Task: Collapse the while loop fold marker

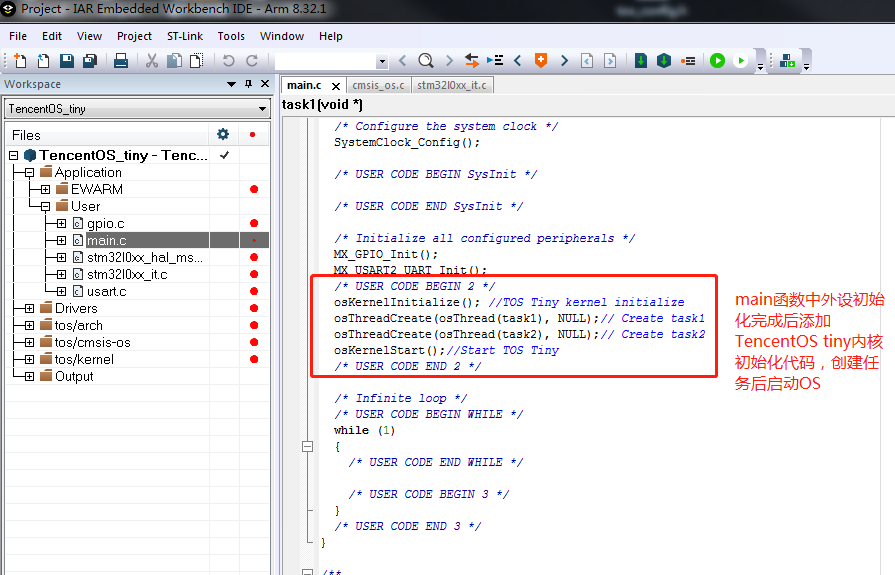Action: pyautogui.click(x=310, y=446)
